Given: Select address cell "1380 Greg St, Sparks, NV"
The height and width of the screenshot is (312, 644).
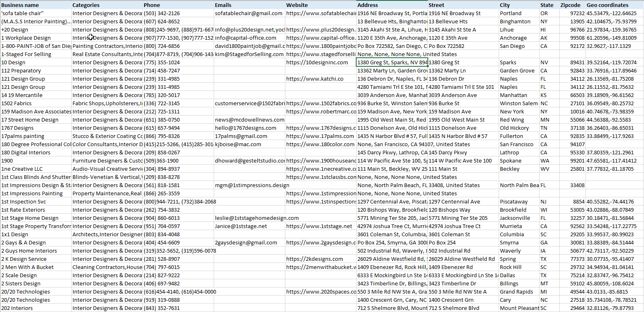Looking at the screenshot, I should (x=392, y=62).
